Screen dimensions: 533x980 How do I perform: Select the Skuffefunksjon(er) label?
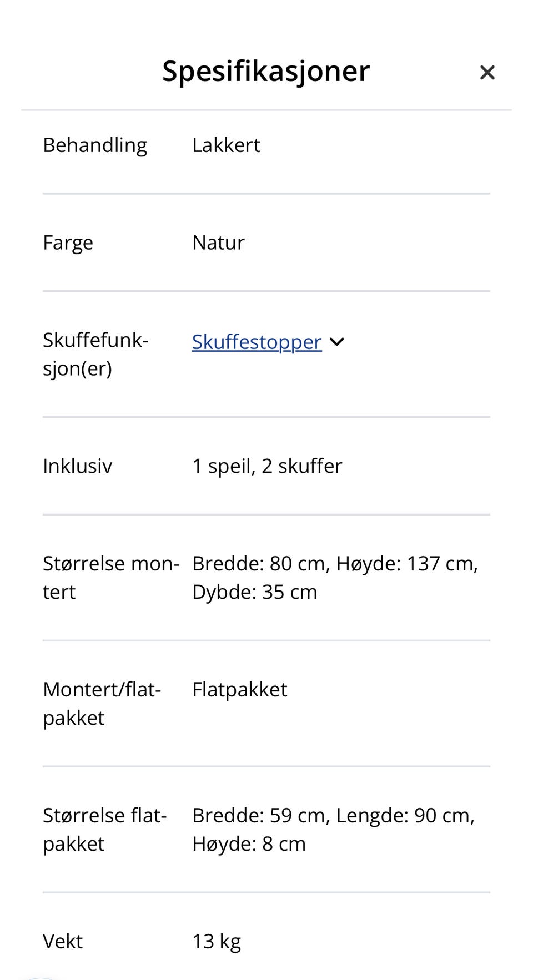tap(95, 355)
